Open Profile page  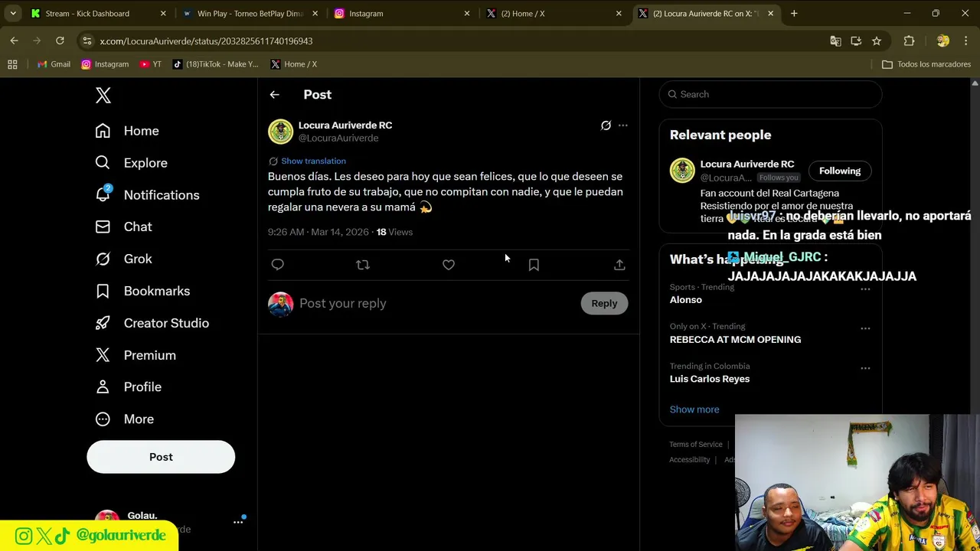[128, 387]
